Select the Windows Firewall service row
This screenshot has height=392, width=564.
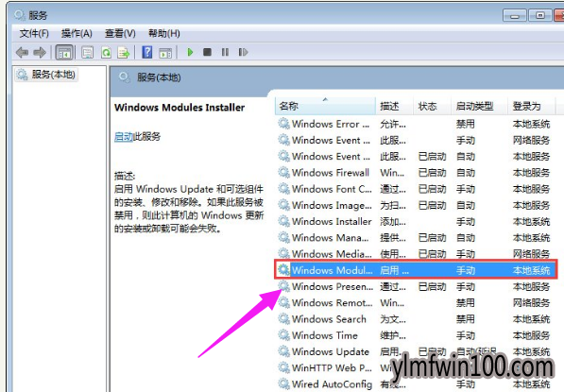(416, 173)
